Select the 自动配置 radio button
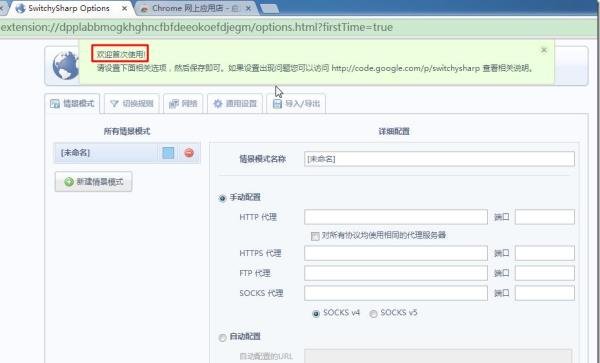 click(x=222, y=338)
